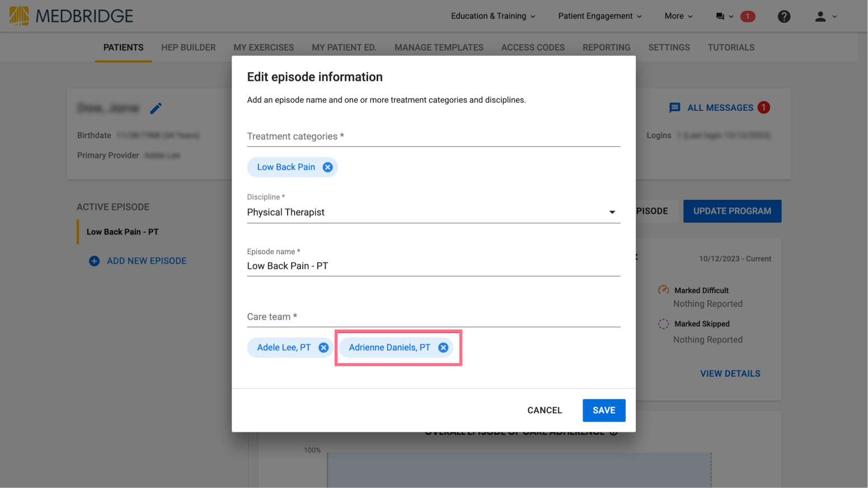Open the Tutorials tab

731,48
